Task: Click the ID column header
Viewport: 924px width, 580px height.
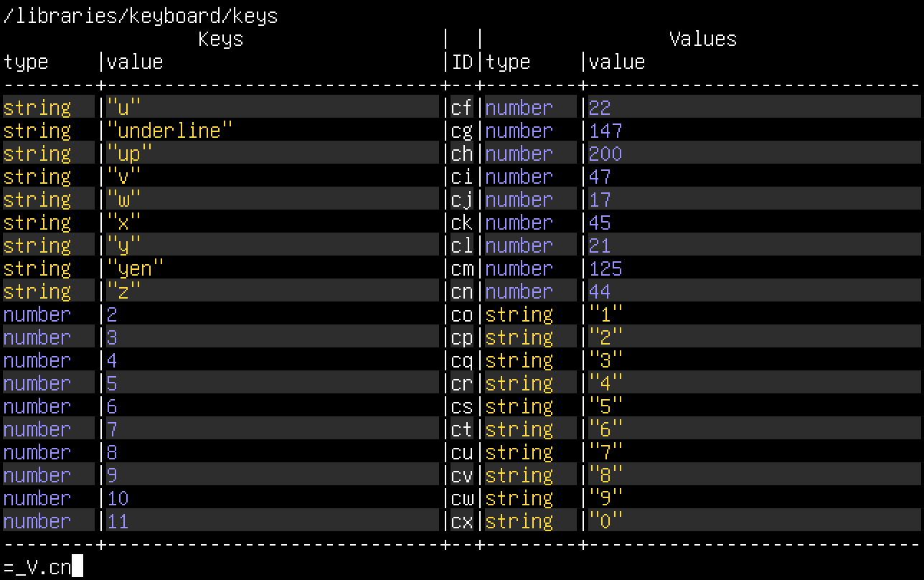Action: 462,62
